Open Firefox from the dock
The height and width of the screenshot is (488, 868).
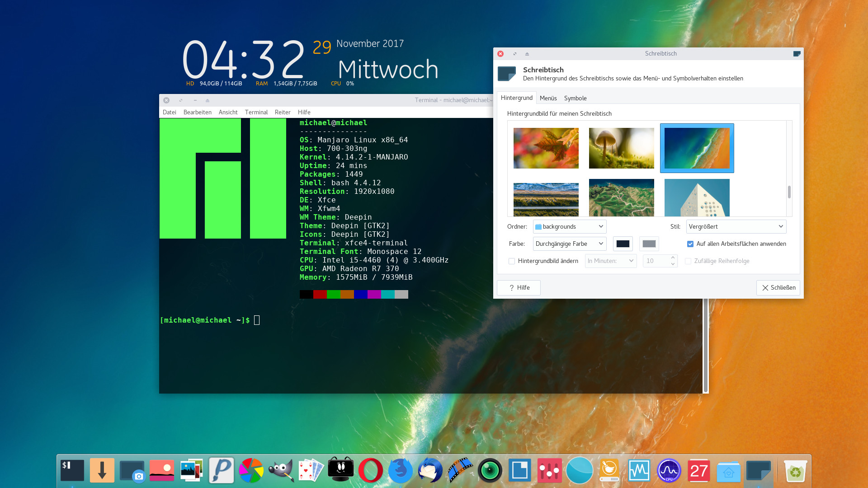(400, 470)
